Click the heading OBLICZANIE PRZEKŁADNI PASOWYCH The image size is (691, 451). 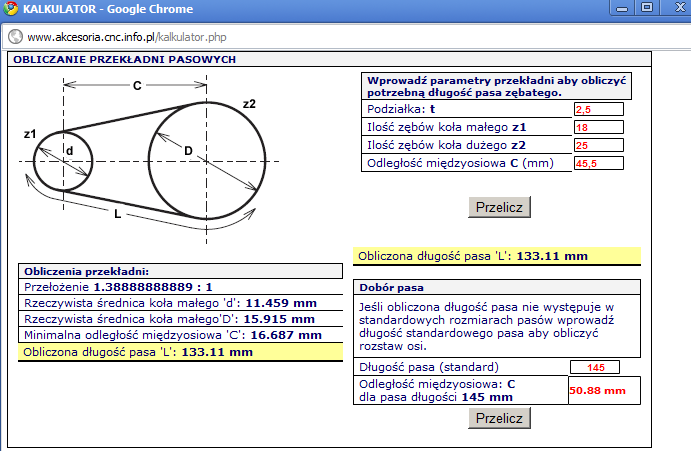pyautogui.click(x=125, y=60)
